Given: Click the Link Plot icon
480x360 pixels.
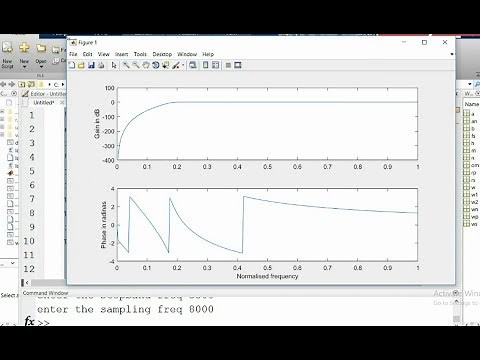Looking at the screenshot, I should (x=192, y=65).
